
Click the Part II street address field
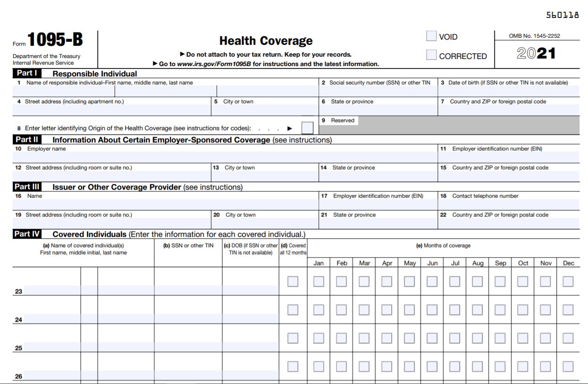(111, 176)
